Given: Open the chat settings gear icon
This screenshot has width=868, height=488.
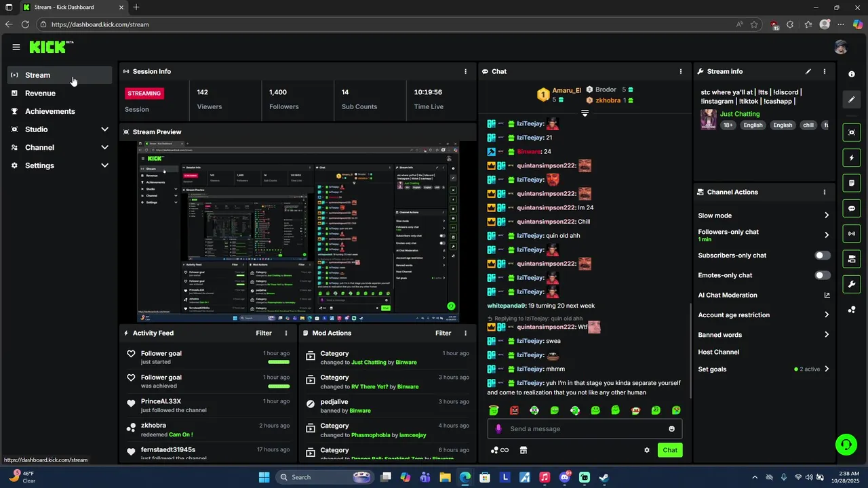Looking at the screenshot, I should coord(647,450).
